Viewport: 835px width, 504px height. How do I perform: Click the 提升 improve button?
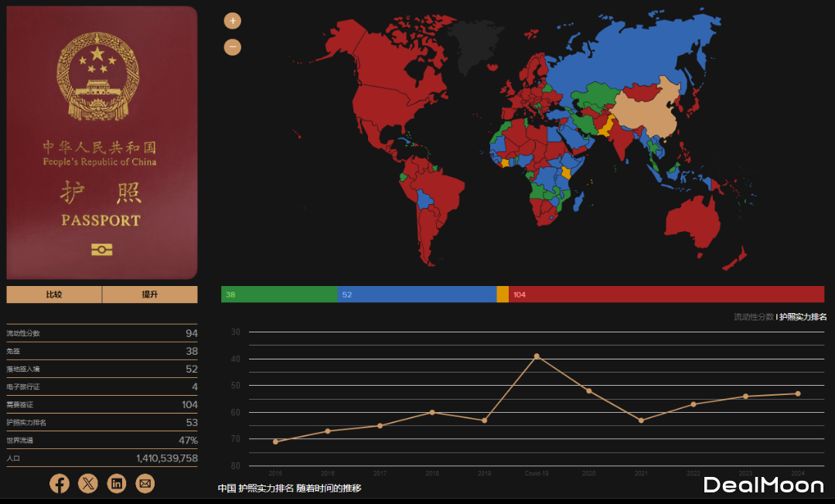coord(150,295)
